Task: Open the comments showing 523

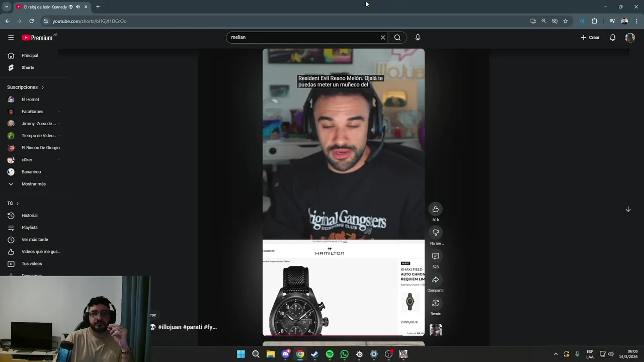Action: coord(436,256)
